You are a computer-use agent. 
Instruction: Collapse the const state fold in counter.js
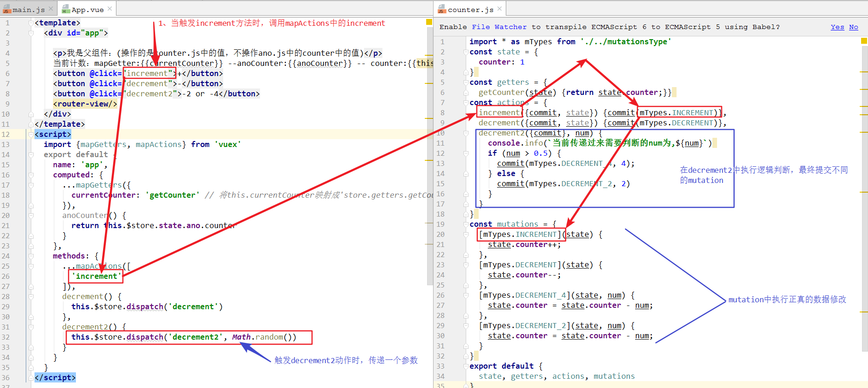click(x=466, y=52)
